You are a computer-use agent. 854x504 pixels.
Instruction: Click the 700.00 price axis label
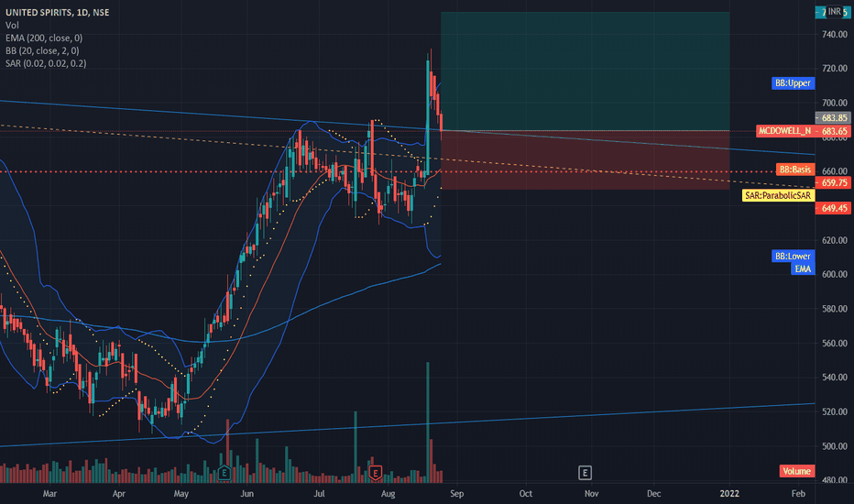835,103
